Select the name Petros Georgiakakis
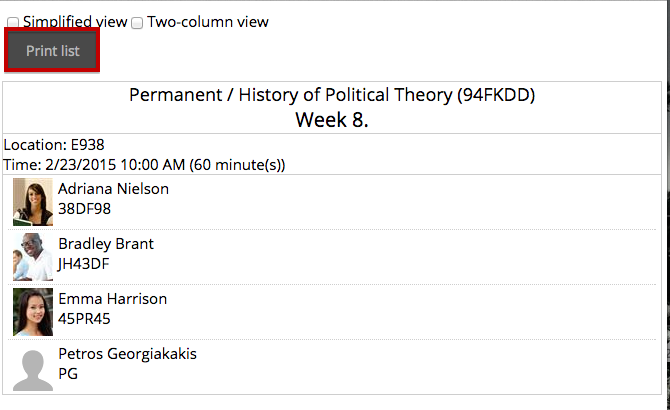Viewport: 670px width, 410px height. [x=127, y=354]
